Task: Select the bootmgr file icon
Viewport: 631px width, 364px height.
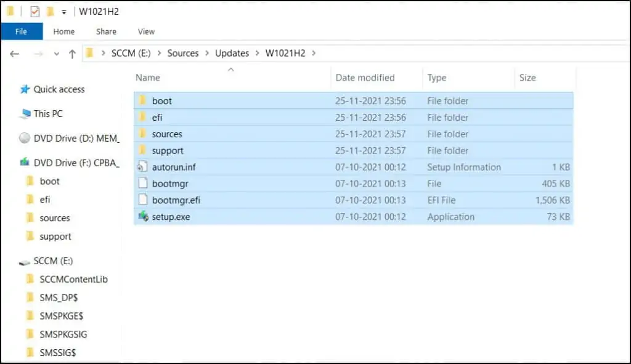Action: click(143, 183)
